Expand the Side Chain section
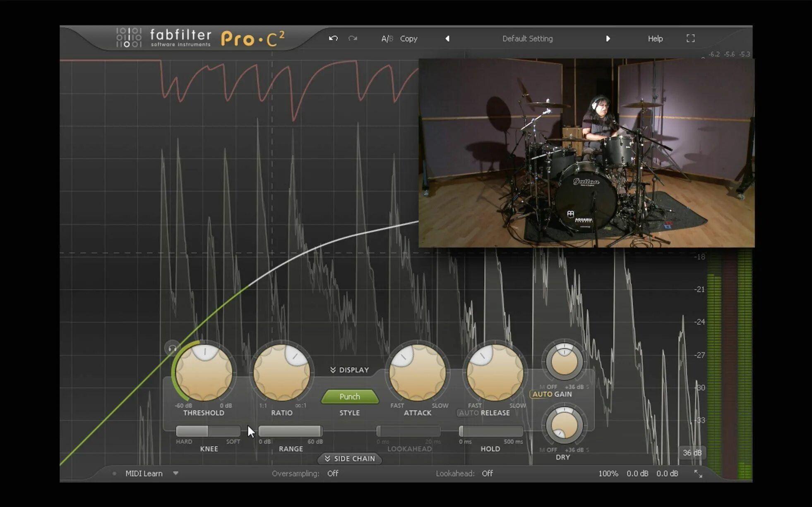Screen dimensions: 812x507 (x=349, y=458)
